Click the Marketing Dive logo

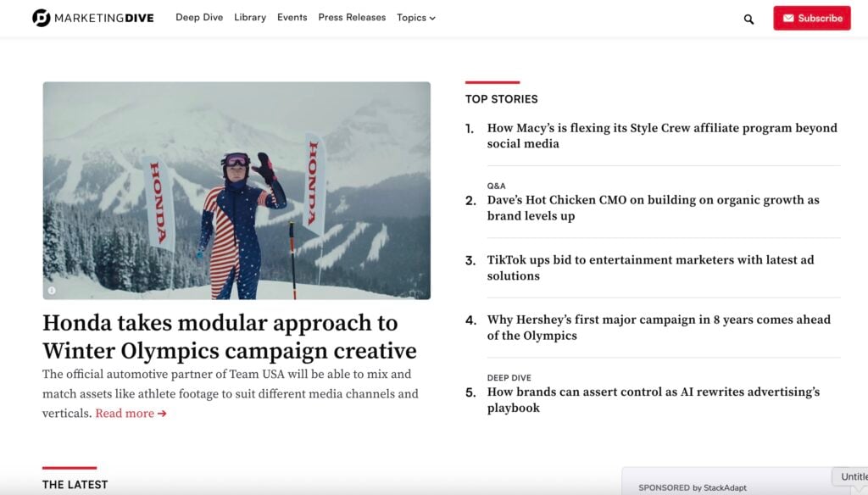pos(93,17)
